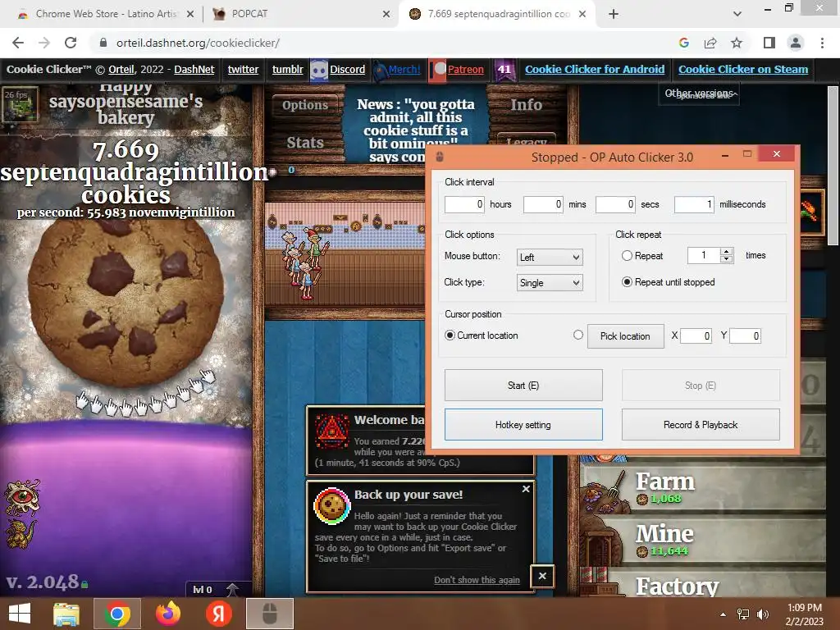Click the purple heralds 41 icon
The image size is (840, 630).
pyautogui.click(x=504, y=70)
